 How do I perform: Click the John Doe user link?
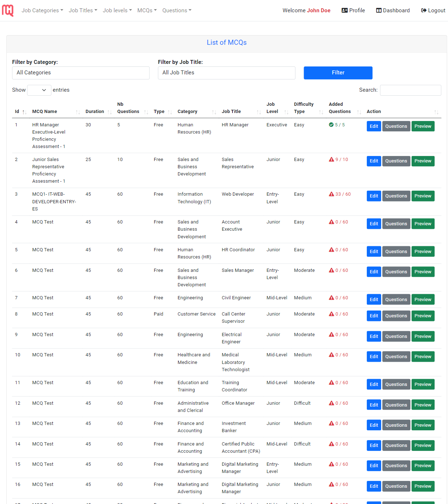tap(318, 10)
